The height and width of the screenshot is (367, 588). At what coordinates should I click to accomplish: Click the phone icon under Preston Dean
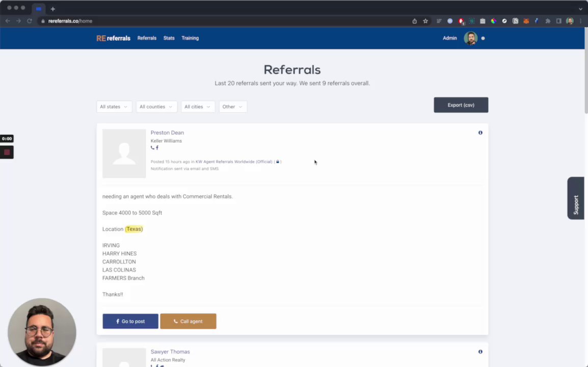click(x=152, y=148)
